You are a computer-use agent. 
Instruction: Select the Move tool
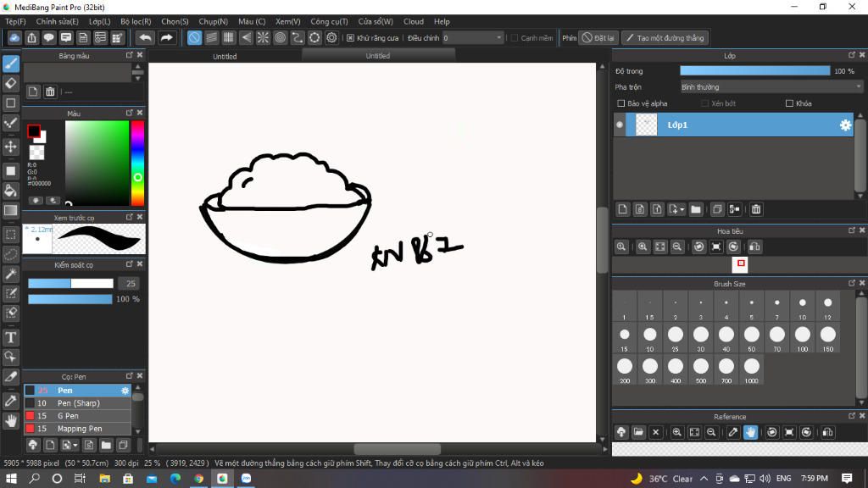tap(10, 147)
